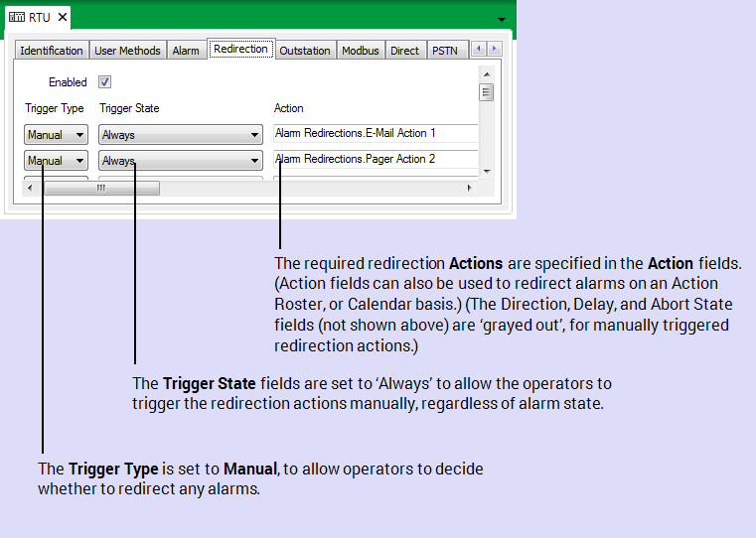This screenshot has width=756, height=538.
Task: Select the Outstation tab
Action: coord(304,51)
